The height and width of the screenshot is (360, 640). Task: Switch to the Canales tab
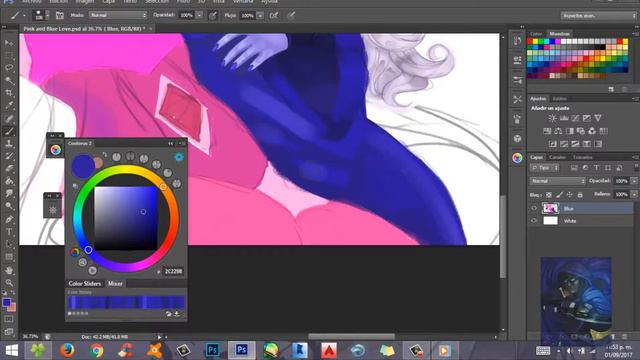click(x=557, y=158)
